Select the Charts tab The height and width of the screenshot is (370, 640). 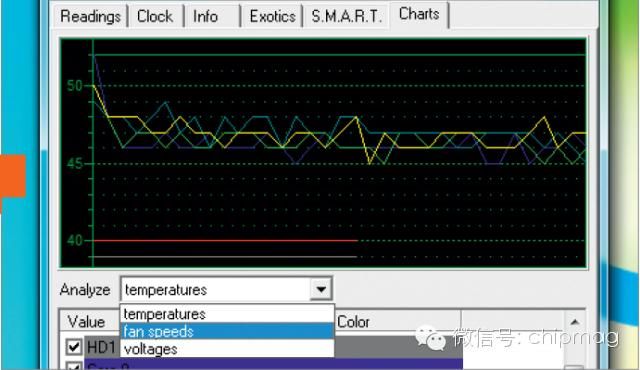click(x=419, y=14)
